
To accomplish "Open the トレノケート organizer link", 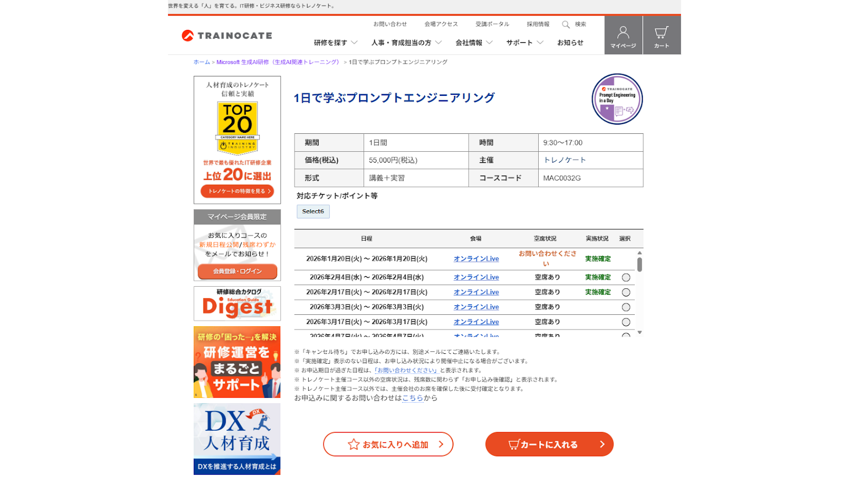I will tap(565, 160).
